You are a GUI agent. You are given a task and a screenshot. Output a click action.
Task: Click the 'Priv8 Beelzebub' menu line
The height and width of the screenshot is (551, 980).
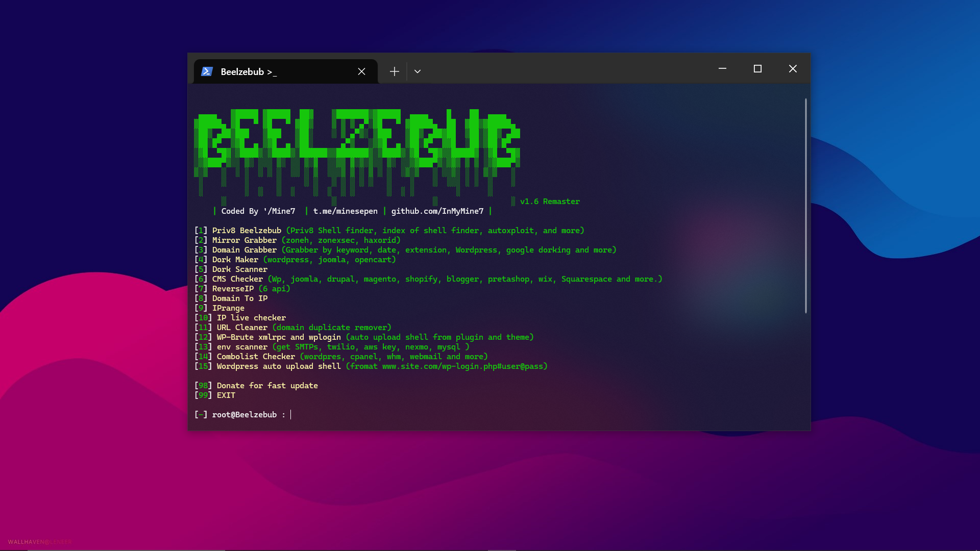(x=389, y=231)
